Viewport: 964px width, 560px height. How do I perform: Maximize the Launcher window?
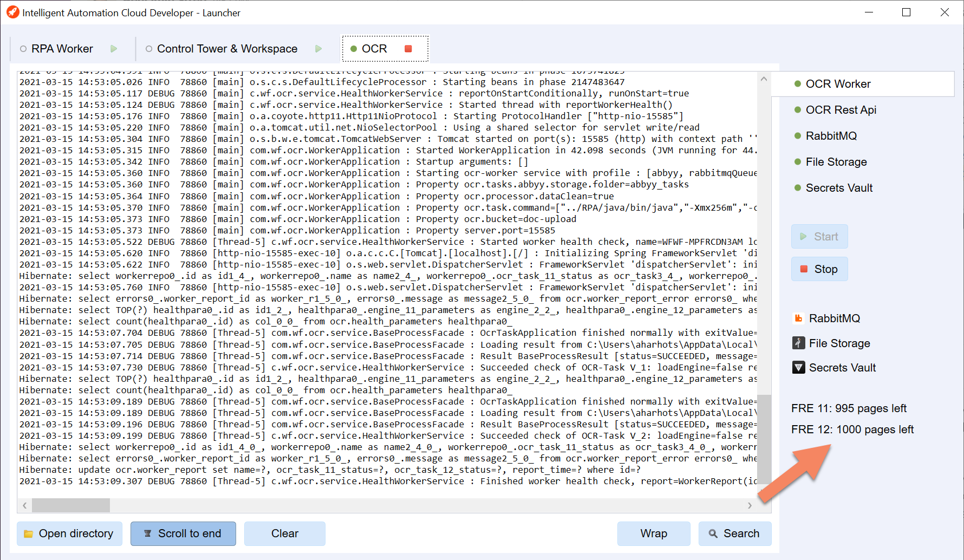click(x=906, y=12)
